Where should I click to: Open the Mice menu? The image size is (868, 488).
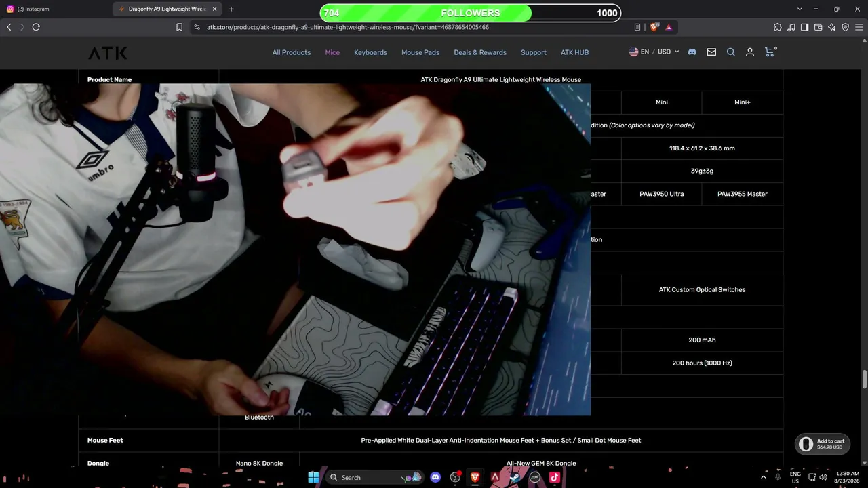(x=332, y=52)
